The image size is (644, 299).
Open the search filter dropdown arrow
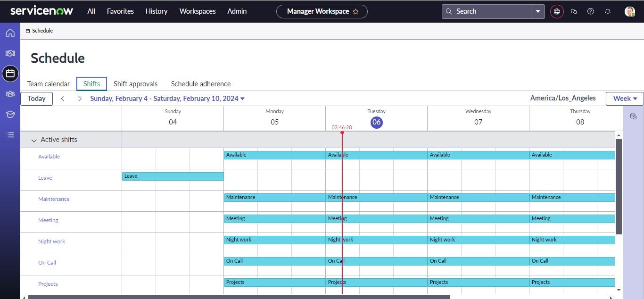(538, 11)
